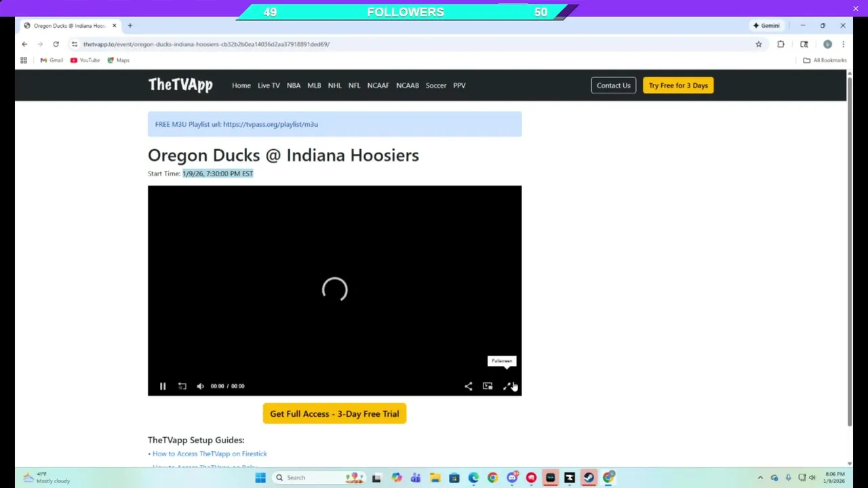
Task: Open Maps bookmark
Action: pyautogui.click(x=118, y=60)
